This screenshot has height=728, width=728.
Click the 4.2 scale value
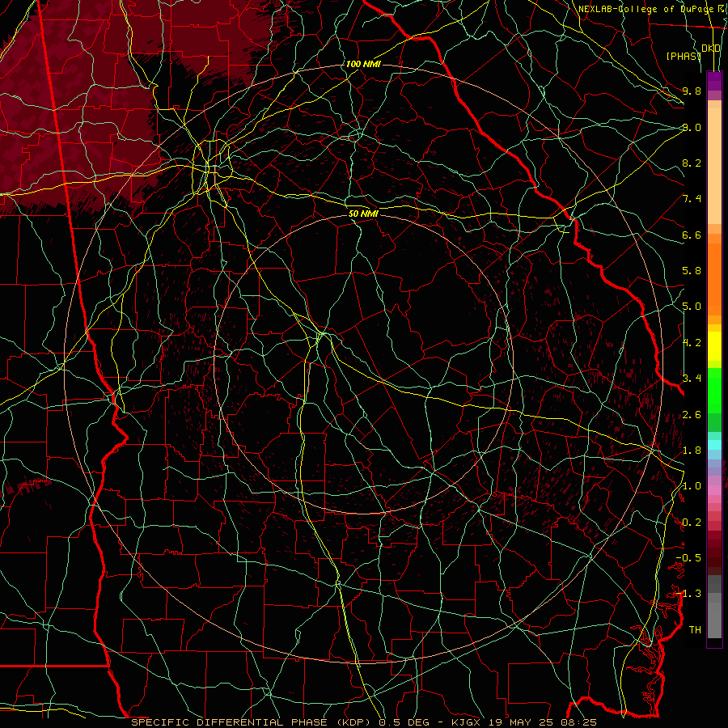(692, 343)
